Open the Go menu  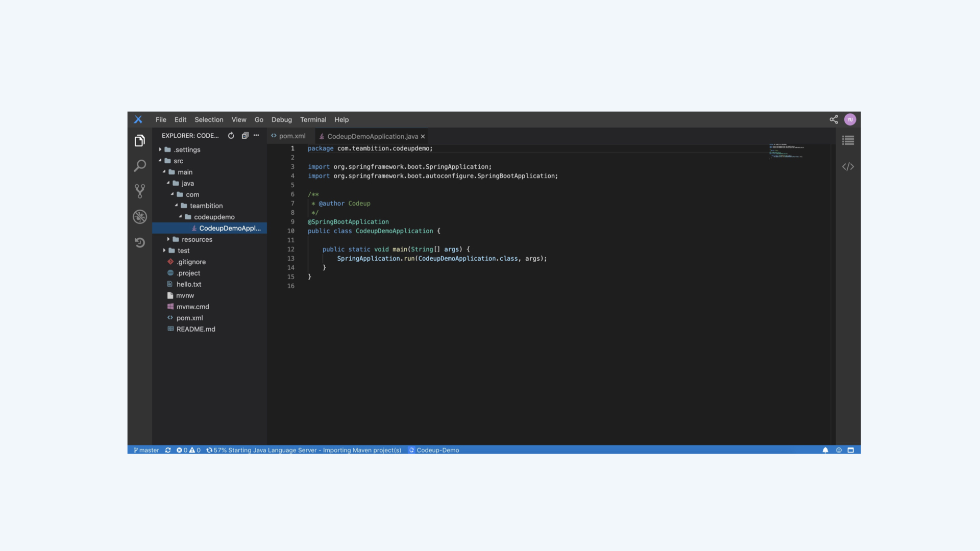tap(259, 119)
